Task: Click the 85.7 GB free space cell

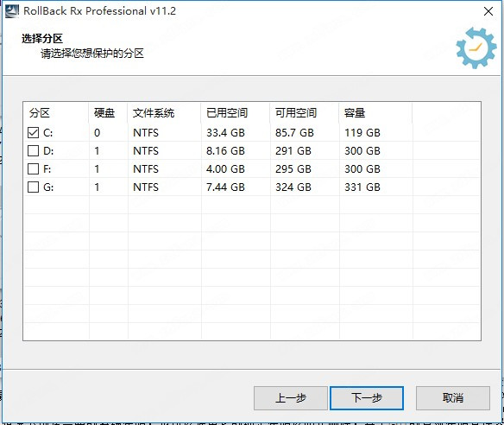Action: (294, 133)
